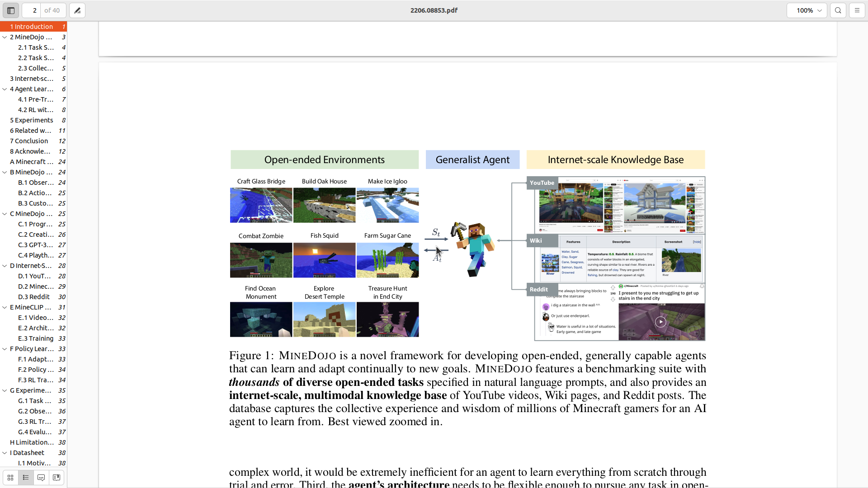Toggle the sidebar panel button
Viewport: 868px width, 488px height.
(x=11, y=10)
